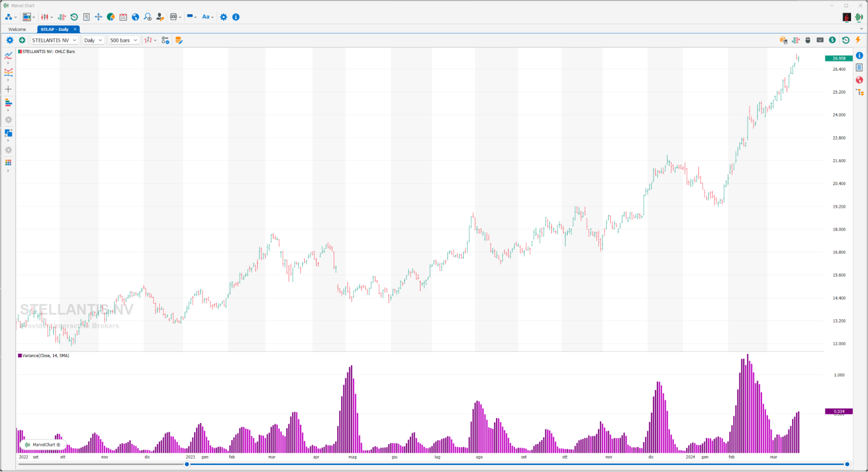Open the network workspace dropdown in main toolbar
Image resolution: width=868 pixels, height=472 pixels.
coord(11,17)
